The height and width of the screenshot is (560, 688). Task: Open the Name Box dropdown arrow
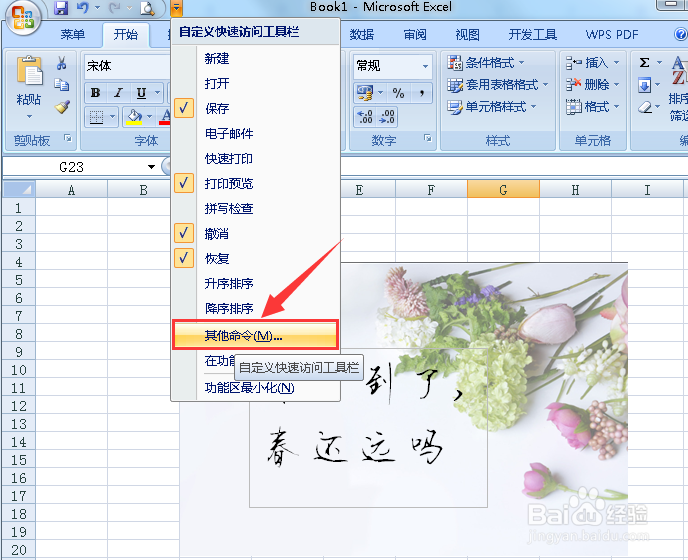pyautogui.click(x=151, y=167)
